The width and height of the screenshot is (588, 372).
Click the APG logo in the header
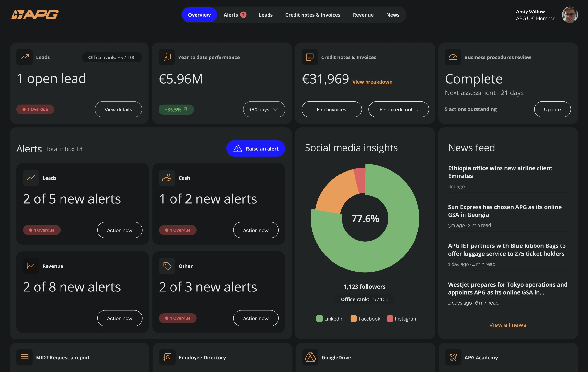pyautogui.click(x=34, y=15)
